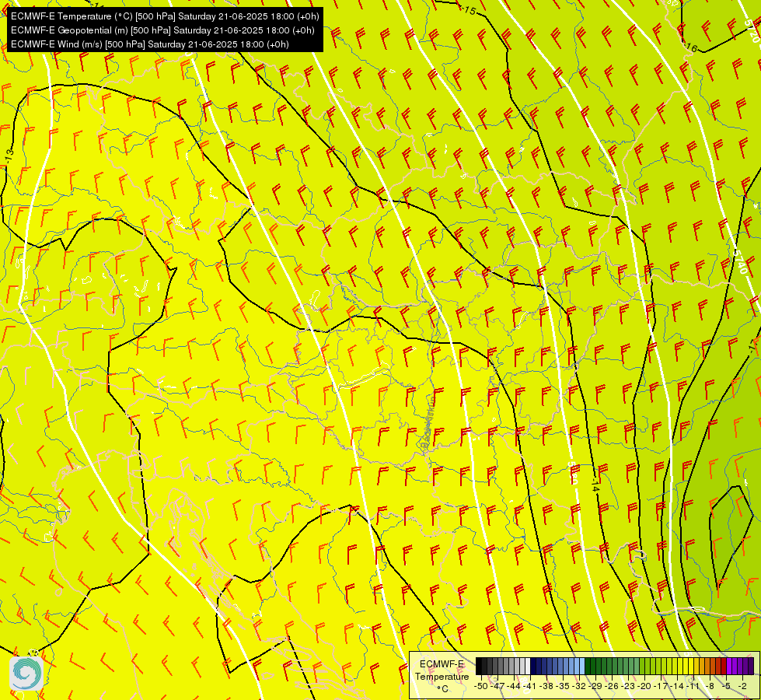Viewport: 761px width, 700px height.
Task: Click the -41 legend tick label
Action: (x=529, y=687)
